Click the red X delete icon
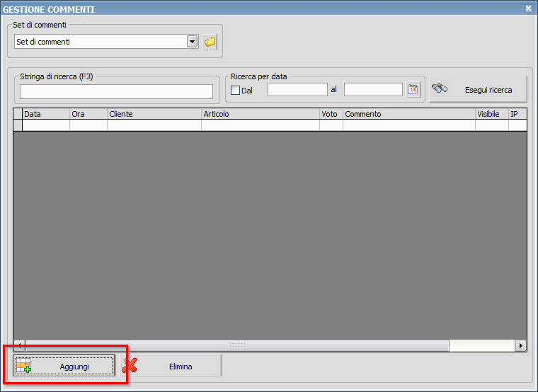This screenshot has width=538, height=392. point(130,366)
